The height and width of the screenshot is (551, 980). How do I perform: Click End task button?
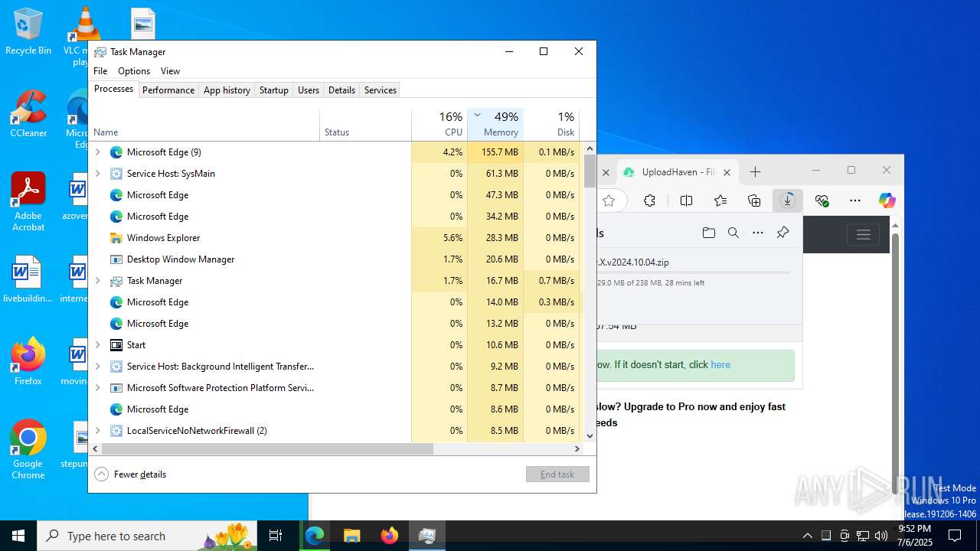point(557,474)
